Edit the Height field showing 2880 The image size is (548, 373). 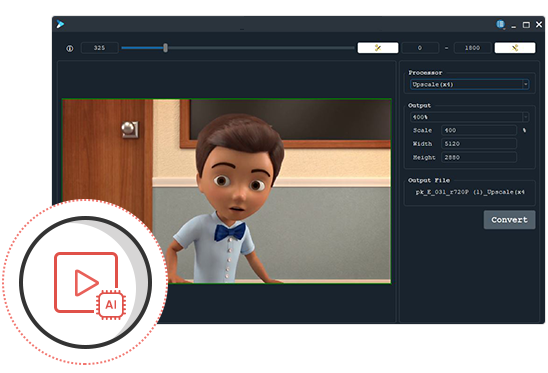pyautogui.click(x=479, y=157)
